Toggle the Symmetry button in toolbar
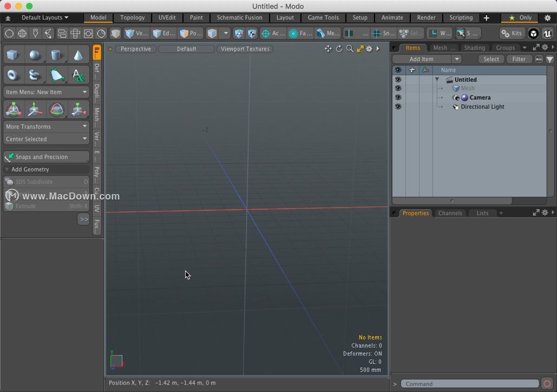The image size is (557, 392). tap(356, 34)
